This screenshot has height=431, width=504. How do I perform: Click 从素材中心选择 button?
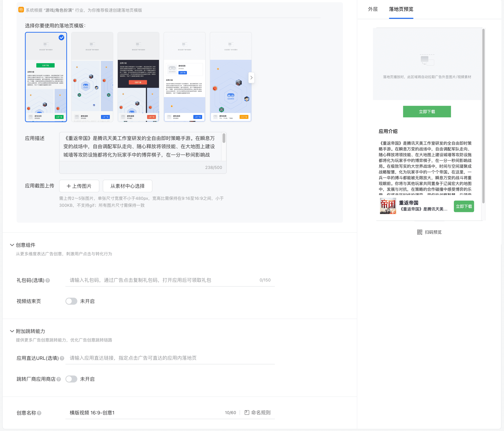pyautogui.click(x=127, y=186)
